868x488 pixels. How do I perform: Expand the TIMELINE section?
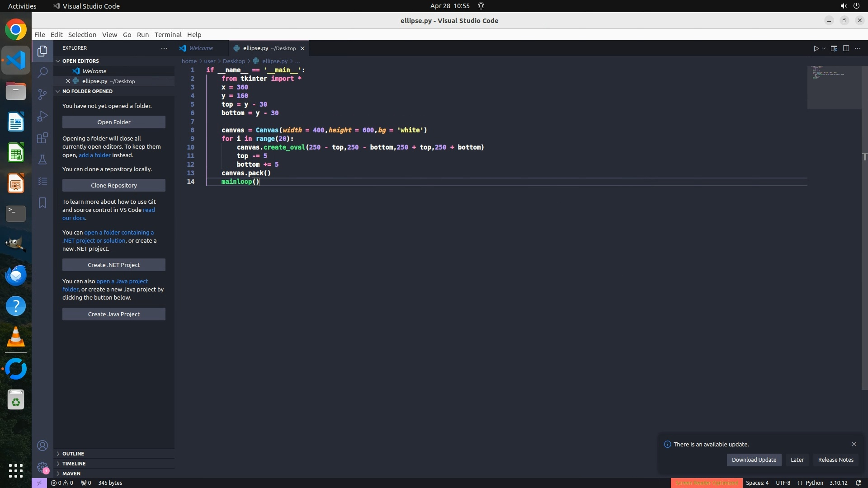74,463
